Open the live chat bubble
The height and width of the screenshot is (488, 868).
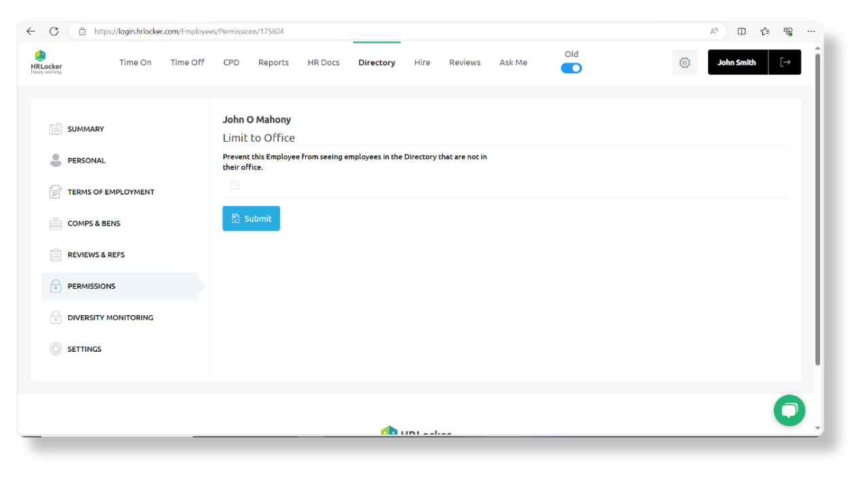point(789,410)
